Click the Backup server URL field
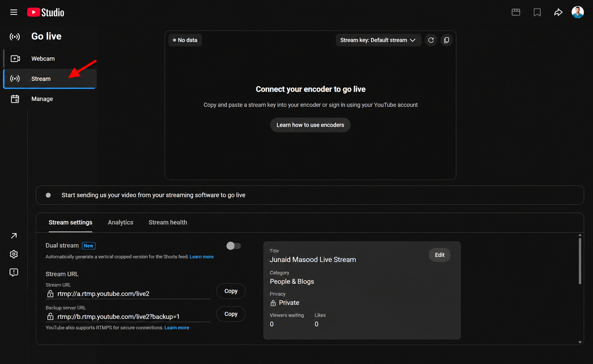Image resolution: width=593 pixels, height=364 pixels. tap(128, 317)
